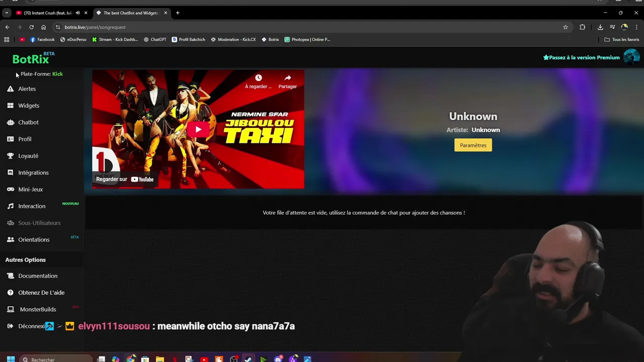This screenshot has height=362, width=644.
Task: Mute the Instant Crush tab audio
Action: pyautogui.click(x=77, y=13)
